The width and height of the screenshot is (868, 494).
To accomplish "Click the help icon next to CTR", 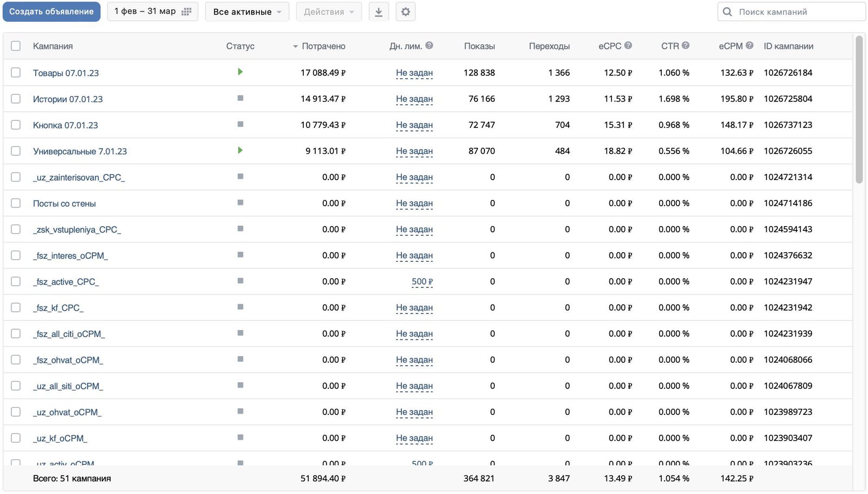I will 686,46.
